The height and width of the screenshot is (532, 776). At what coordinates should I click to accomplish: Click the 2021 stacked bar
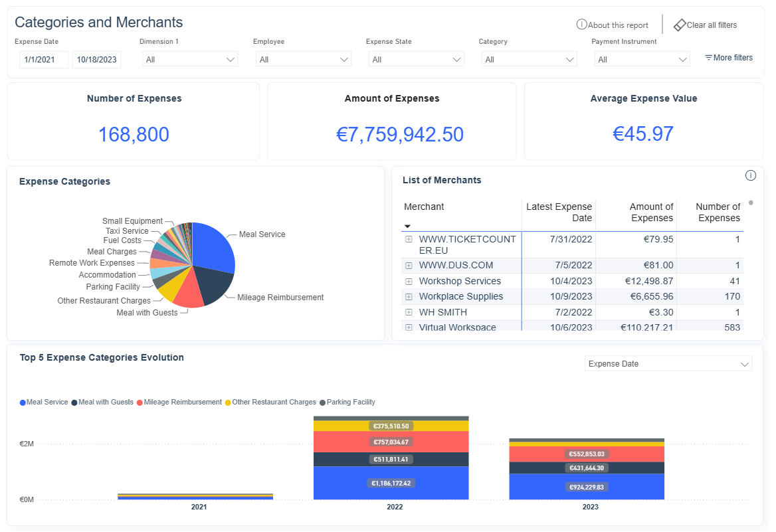pyautogui.click(x=195, y=496)
